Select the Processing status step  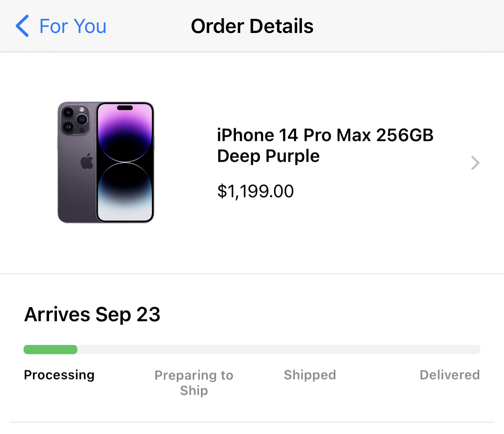pos(59,375)
